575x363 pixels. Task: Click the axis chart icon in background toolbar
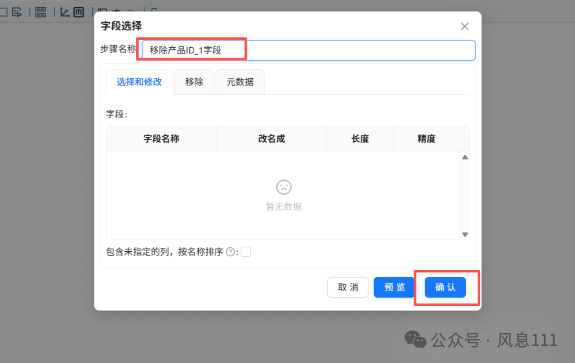pyautogui.click(x=65, y=12)
